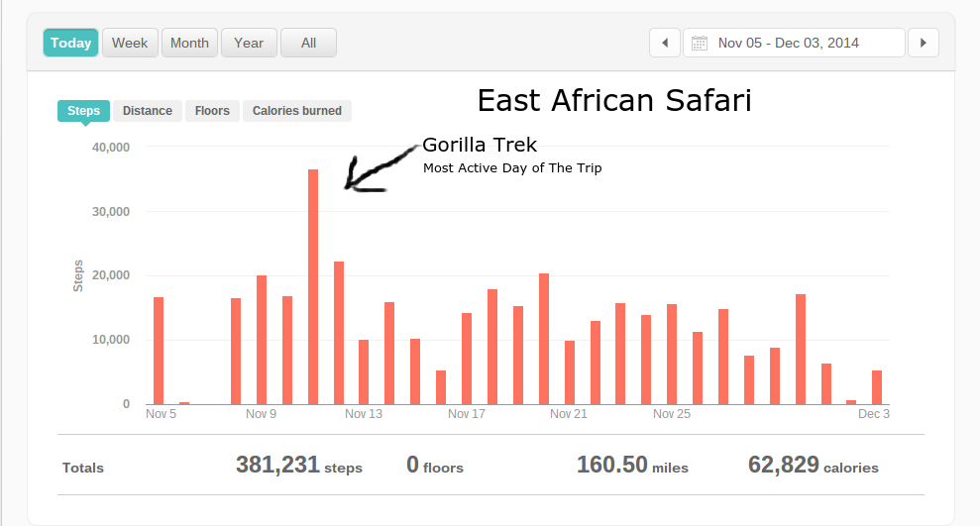Show Calories burned chart
The height and width of the screenshot is (526, 980).
296,111
